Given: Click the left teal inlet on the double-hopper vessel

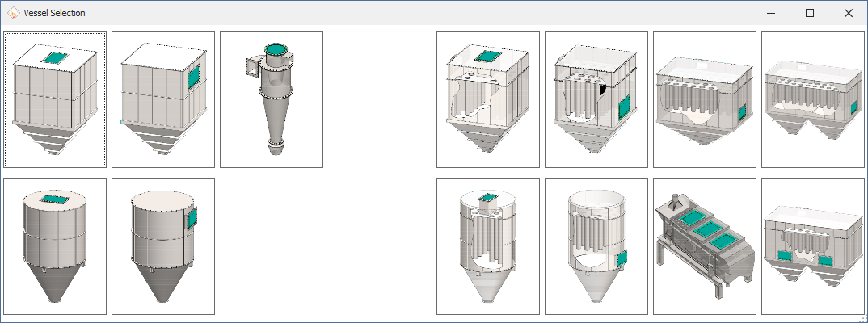Looking at the screenshot, I should tap(784, 257).
